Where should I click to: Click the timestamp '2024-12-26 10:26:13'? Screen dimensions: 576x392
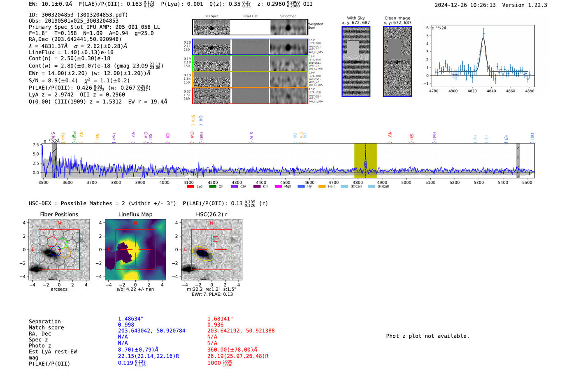point(465,5)
